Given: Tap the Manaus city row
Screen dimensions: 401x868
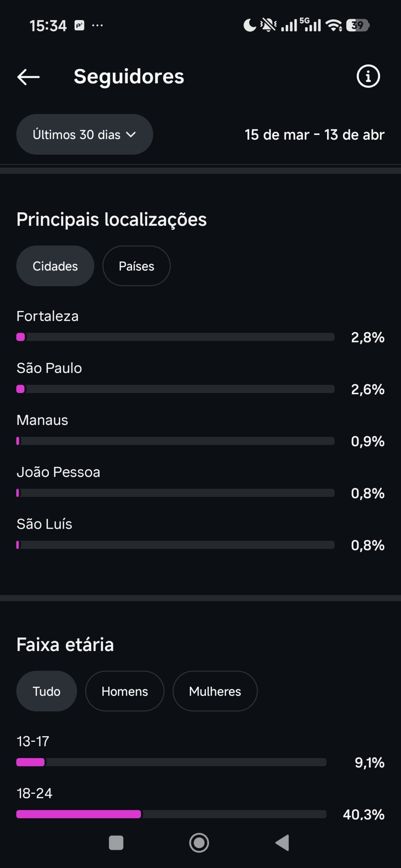Looking at the screenshot, I should click(42, 420).
